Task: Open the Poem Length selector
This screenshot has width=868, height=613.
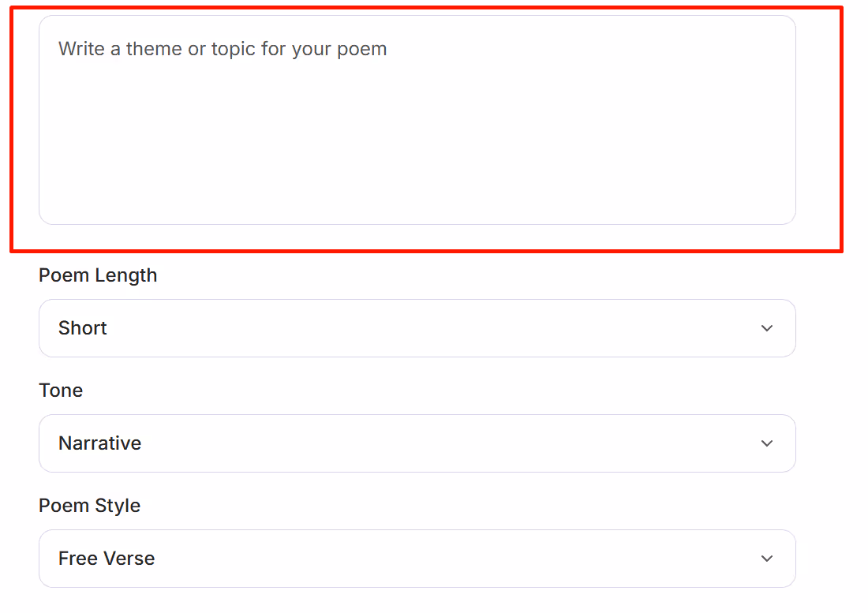Action: [417, 328]
